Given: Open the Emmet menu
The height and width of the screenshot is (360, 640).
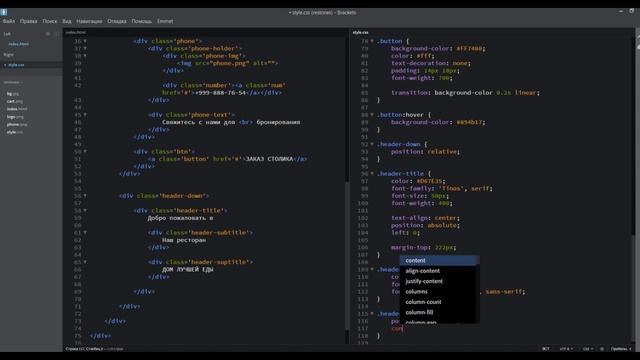Looking at the screenshot, I should (165, 21).
